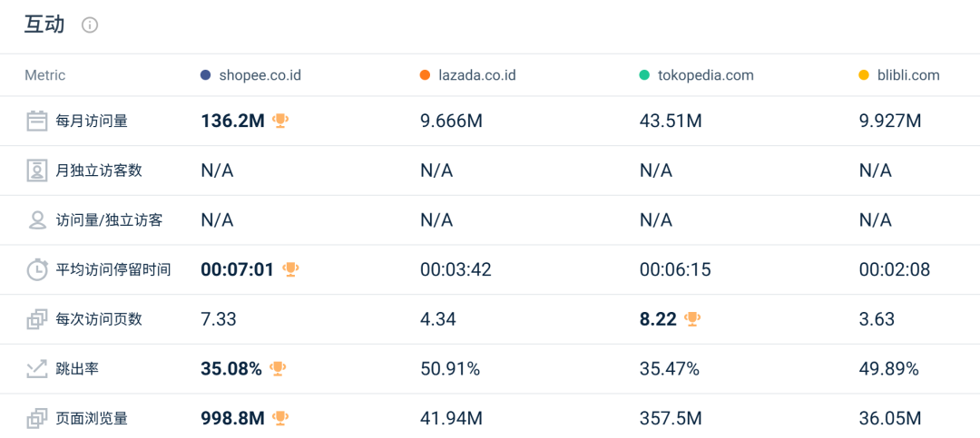
Task: Click the 43.51M monthly visits value
Action: coord(671,121)
